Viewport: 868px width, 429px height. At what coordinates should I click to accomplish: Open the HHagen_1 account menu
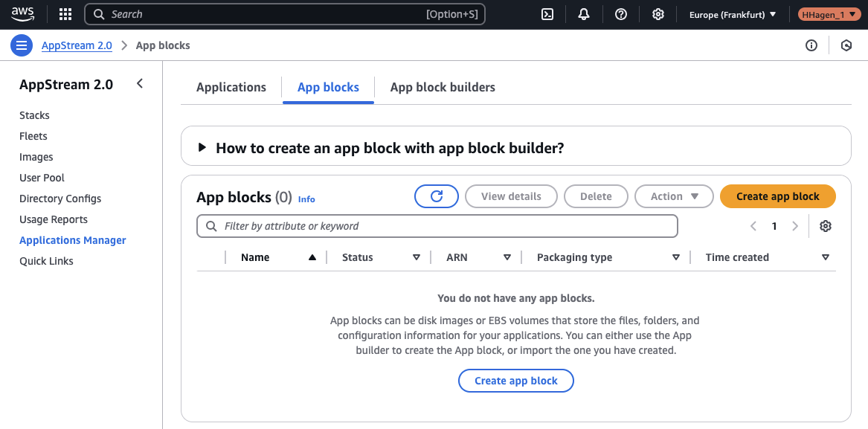pos(828,13)
